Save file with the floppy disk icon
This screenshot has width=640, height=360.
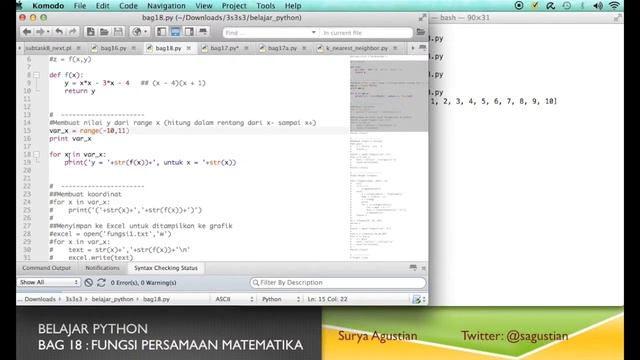(118, 32)
